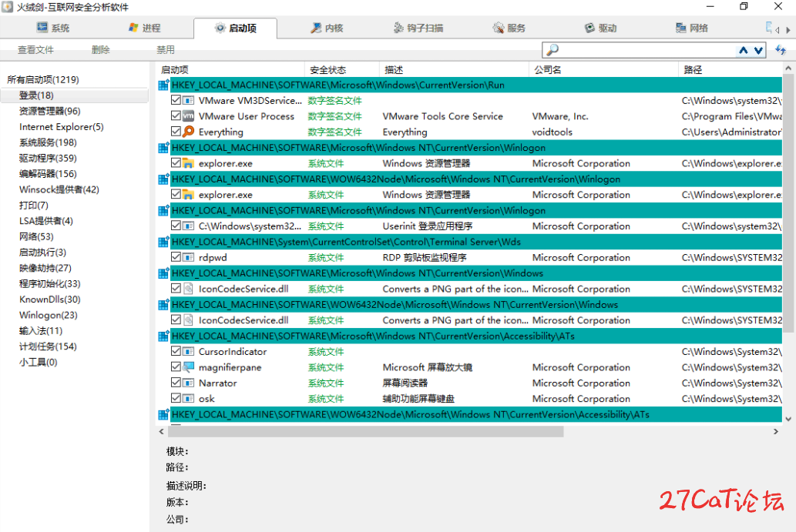This screenshot has width=796, height=532.
Task: Toggle the magnifierpane checkbox
Action: tap(176, 366)
